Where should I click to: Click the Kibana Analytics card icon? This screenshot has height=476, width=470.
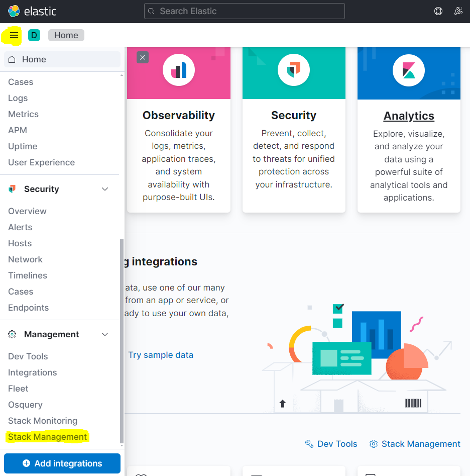tap(408, 70)
